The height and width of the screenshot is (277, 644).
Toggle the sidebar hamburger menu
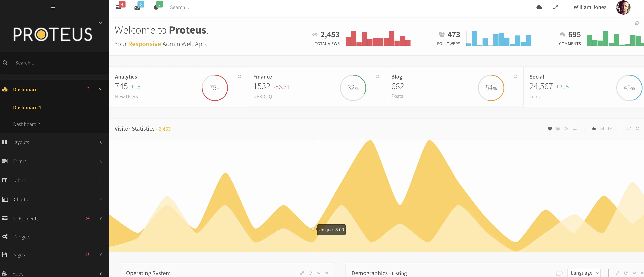53,7
